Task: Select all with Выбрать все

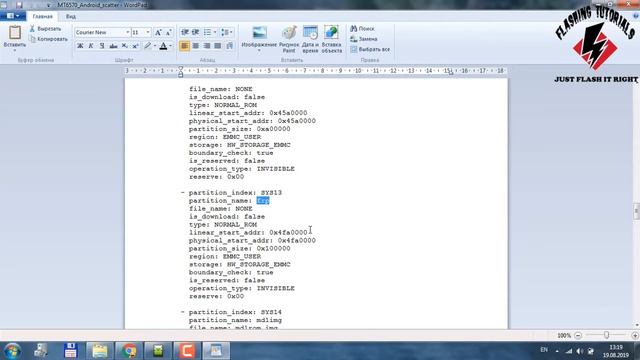Action: (x=370, y=49)
